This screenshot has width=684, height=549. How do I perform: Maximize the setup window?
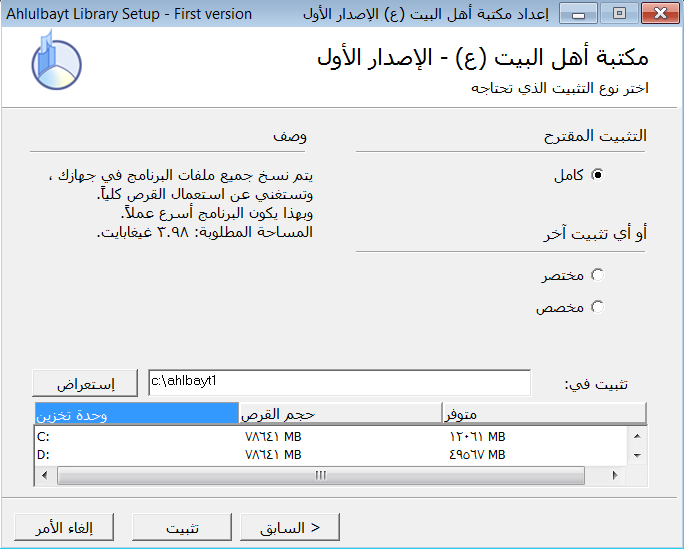click(x=619, y=14)
